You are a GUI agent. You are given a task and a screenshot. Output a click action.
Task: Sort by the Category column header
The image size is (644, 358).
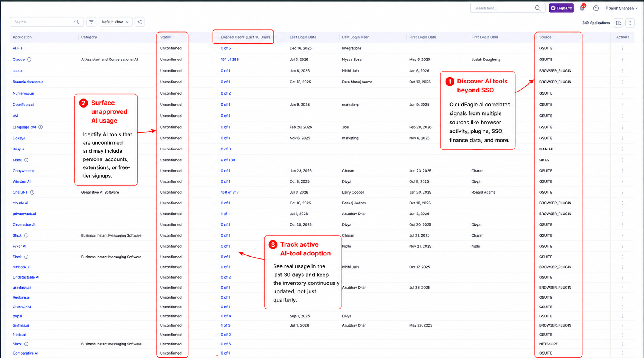(89, 37)
